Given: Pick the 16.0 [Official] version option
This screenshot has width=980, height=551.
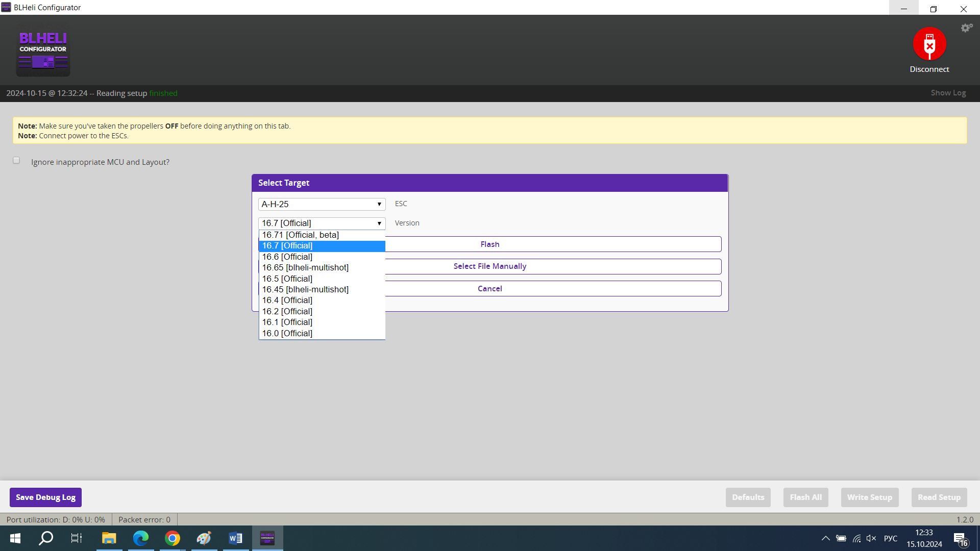Looking at the screenshot, I should tap(287, 334).
